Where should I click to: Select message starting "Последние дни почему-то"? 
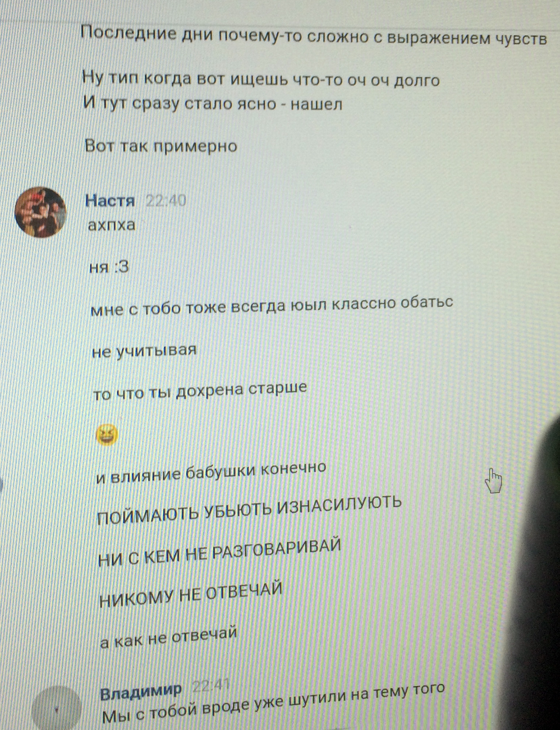point(314,37)
